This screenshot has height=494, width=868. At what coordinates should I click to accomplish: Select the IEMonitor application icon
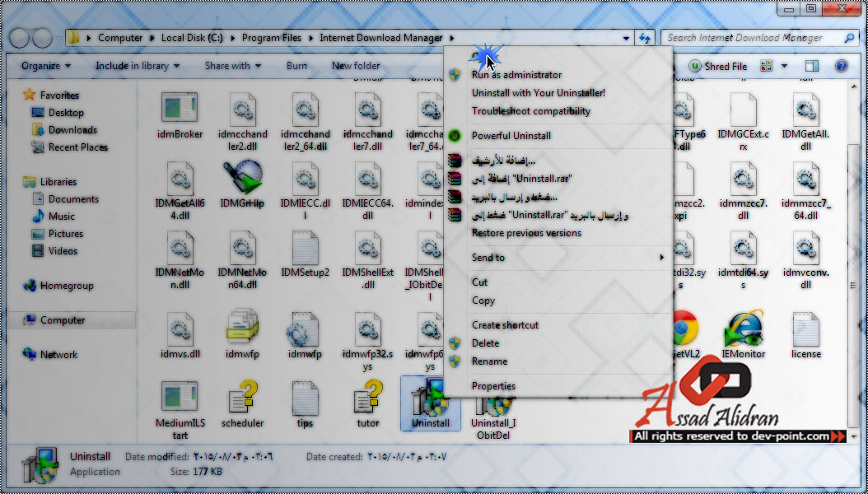(x=744, y=329)
